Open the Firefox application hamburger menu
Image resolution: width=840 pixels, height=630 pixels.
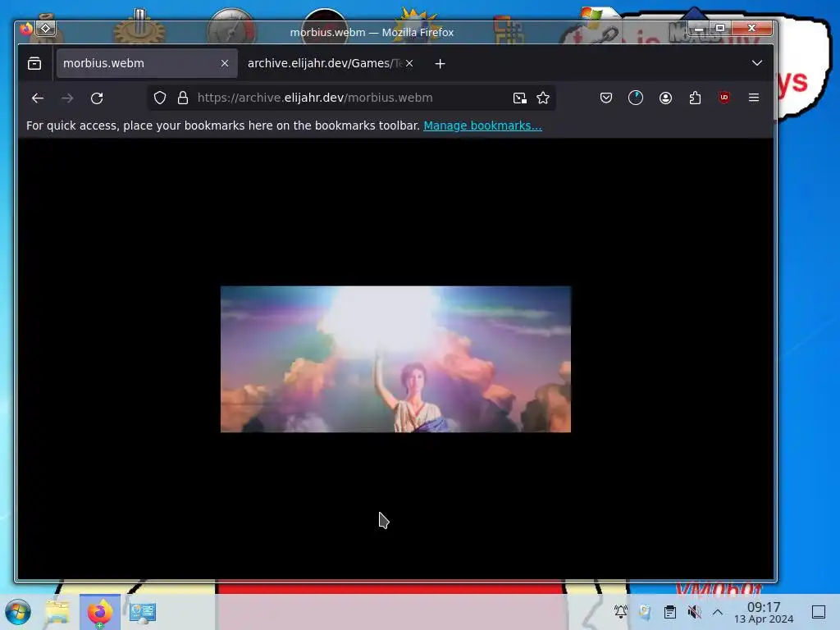coord(754,98)
